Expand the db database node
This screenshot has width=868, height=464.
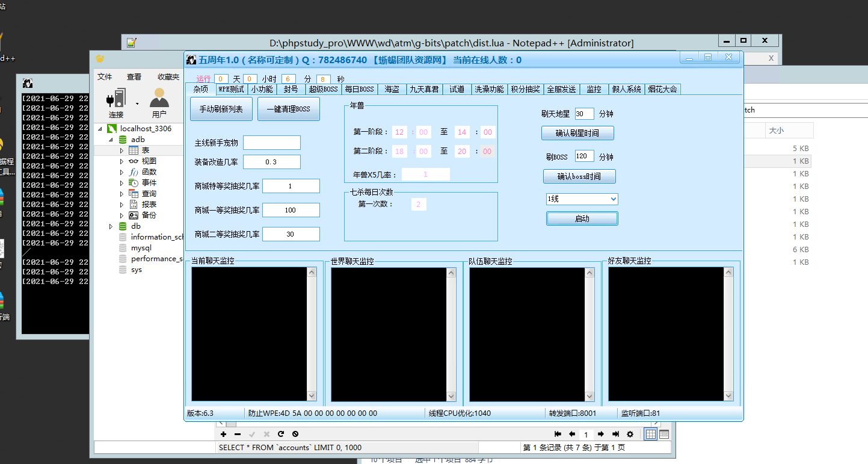click(111, 226)
